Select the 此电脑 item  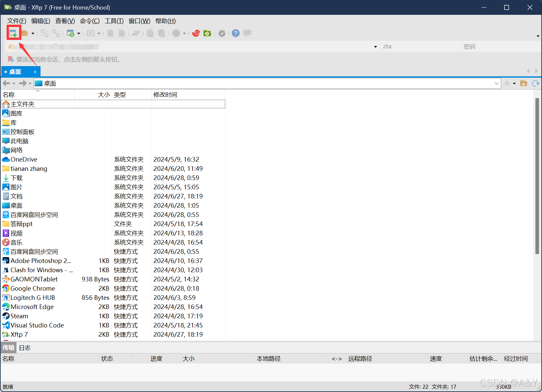113,141
